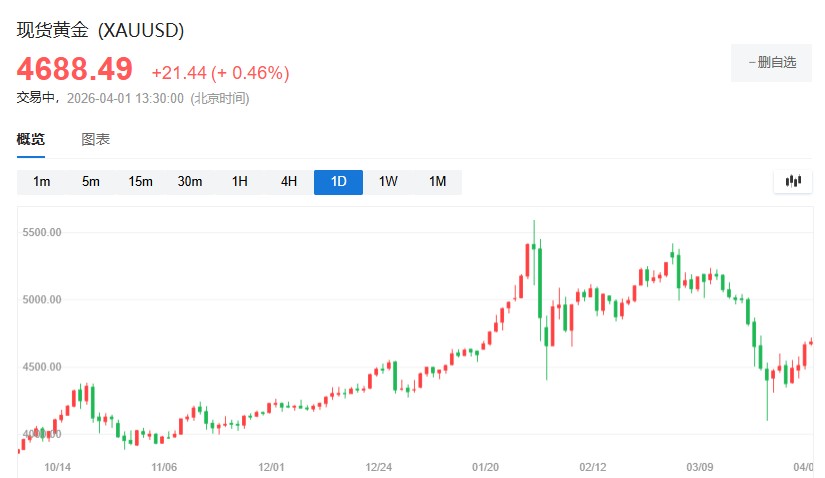Viewport: 825px width, 478px height.
Task: Switch chart to 1W interval
Action: tap(388, 181)
